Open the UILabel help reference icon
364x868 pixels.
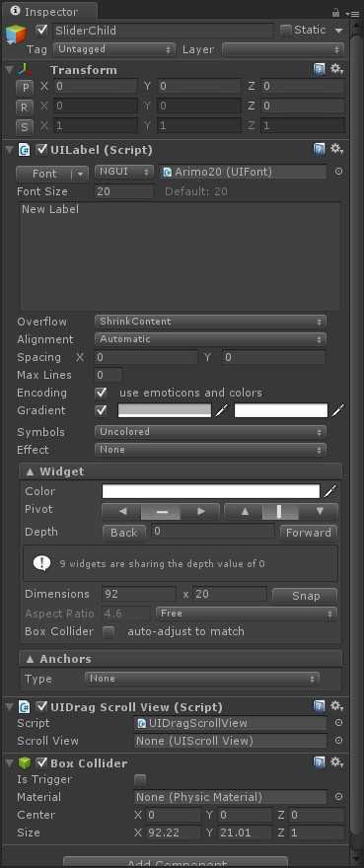pyautogui.click(x=320, y=150)
